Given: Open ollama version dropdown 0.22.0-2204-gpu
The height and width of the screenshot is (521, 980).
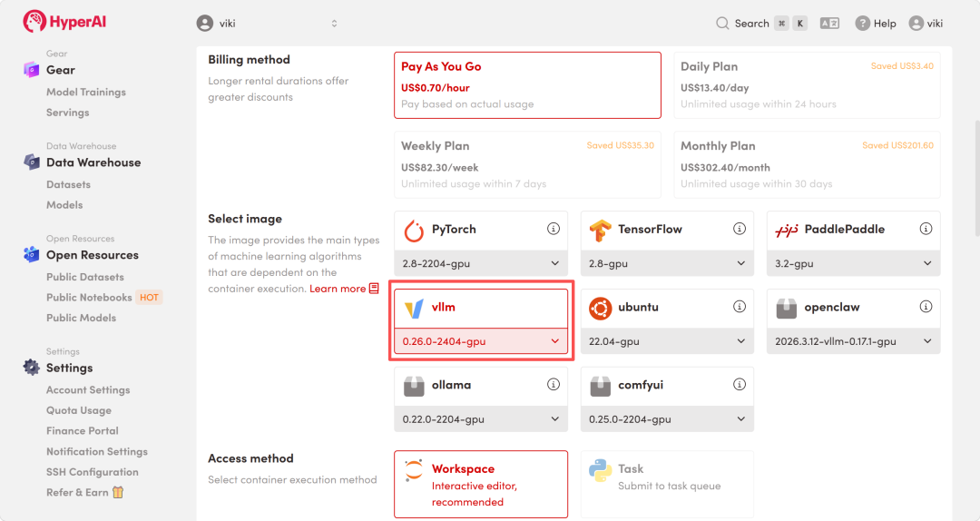Looking at the screenshot, I should coord(481,419).
